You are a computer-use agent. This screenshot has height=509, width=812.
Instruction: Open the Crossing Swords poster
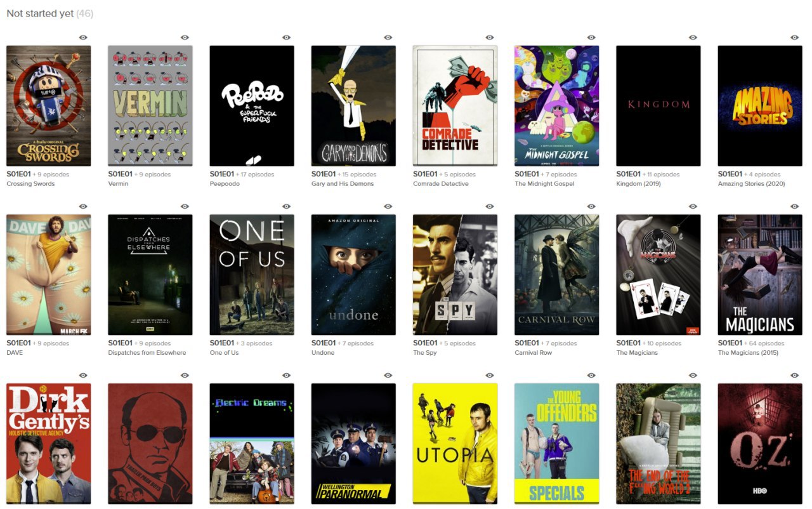(x=49, y=106)
